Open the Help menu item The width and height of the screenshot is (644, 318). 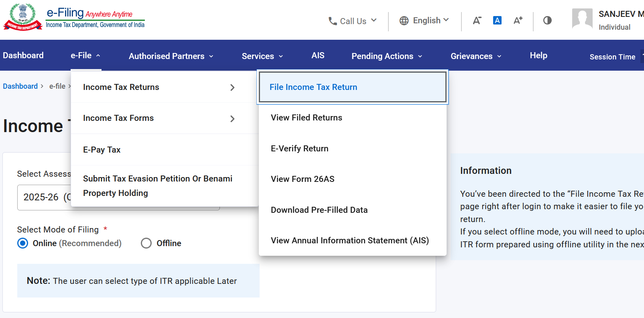[x=538, y=55]
